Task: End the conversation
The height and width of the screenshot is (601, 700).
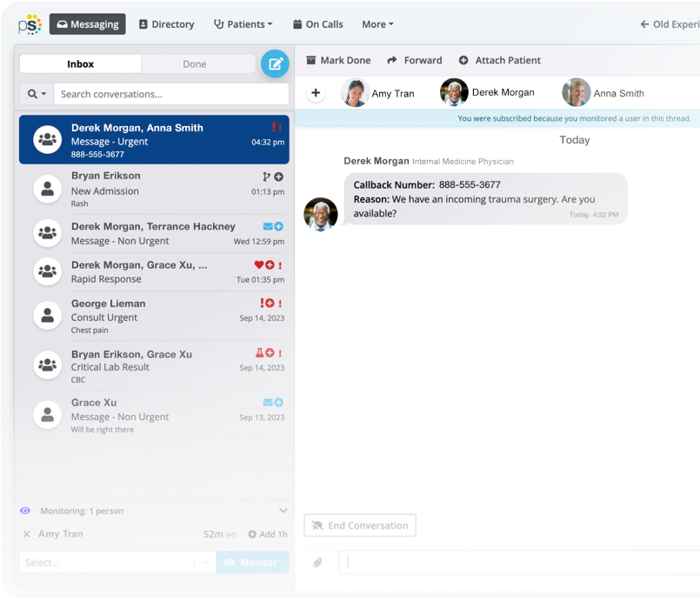Action: pos(360,525)
